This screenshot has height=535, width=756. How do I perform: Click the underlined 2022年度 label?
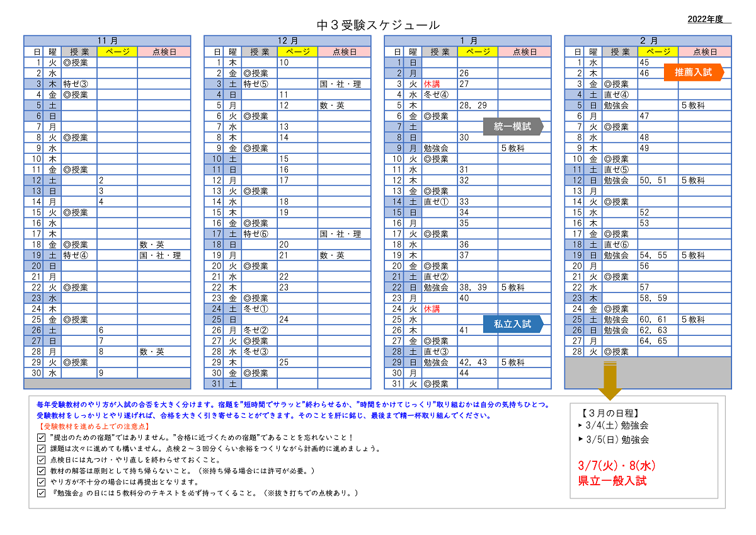point(709,20)
